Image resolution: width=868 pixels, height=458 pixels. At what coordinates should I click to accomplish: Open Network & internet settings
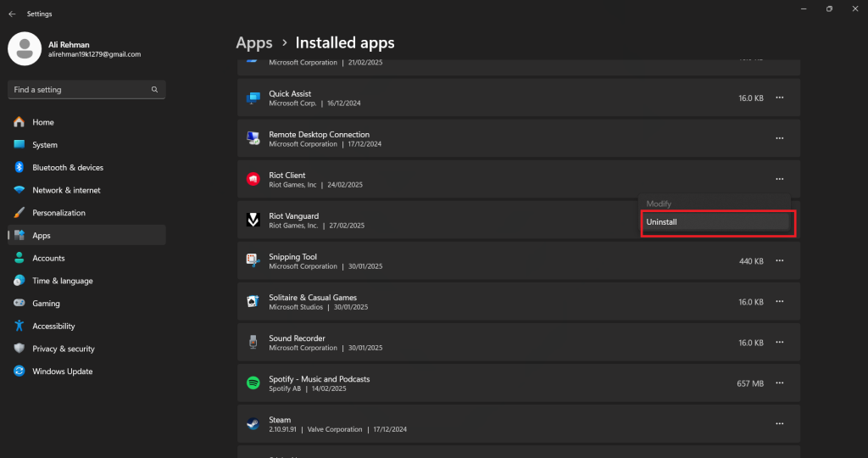pos(86,190)
